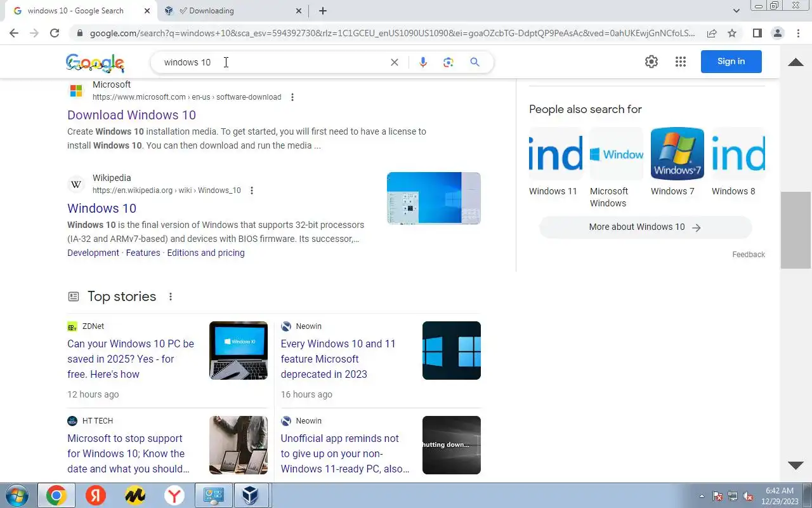Open Chrome from the taskbar
Screen dimensions: 812x508
(56, 496)
